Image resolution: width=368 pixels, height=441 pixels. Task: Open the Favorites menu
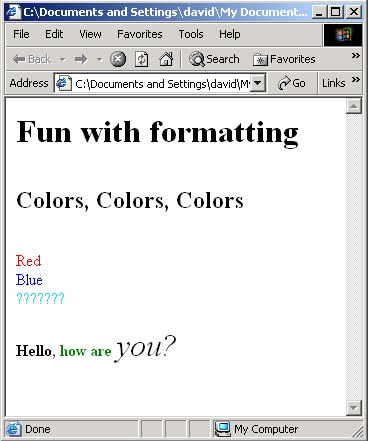pyautogui.click(x=140, y=34)
